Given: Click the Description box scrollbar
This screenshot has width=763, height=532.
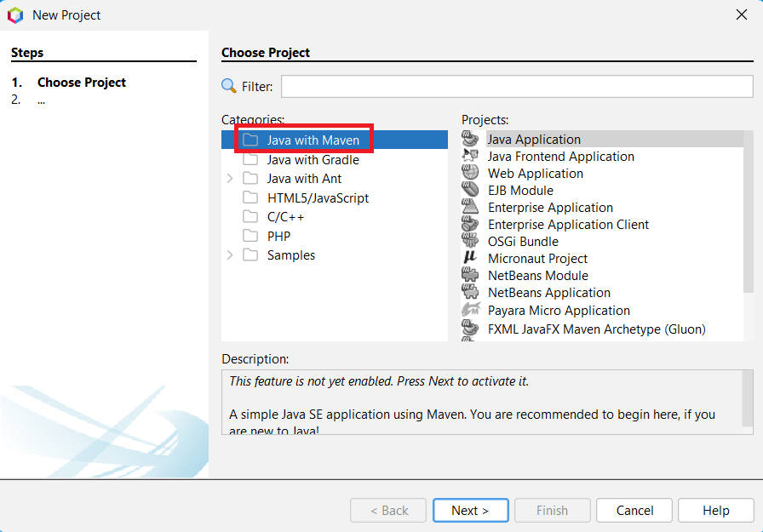Looking at the screenshot, I should click(748, 398).
